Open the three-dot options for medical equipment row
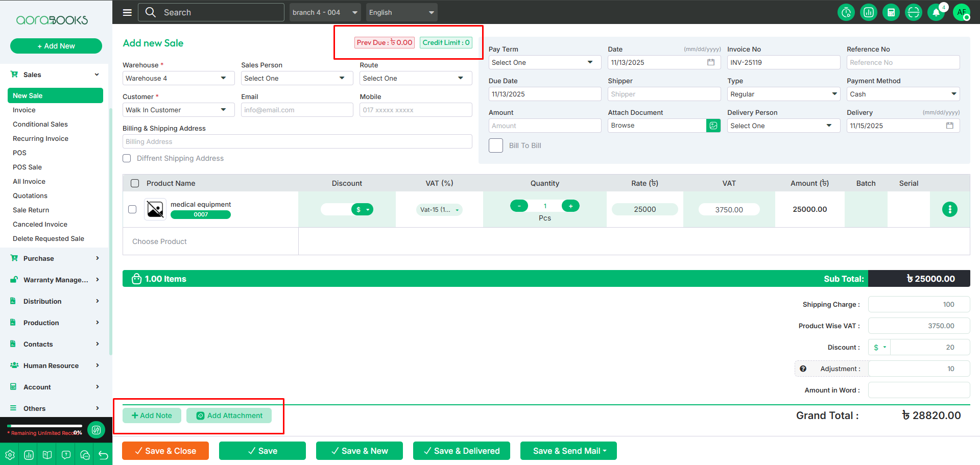This screenshot has width=980, height=465. coord(949,209)
